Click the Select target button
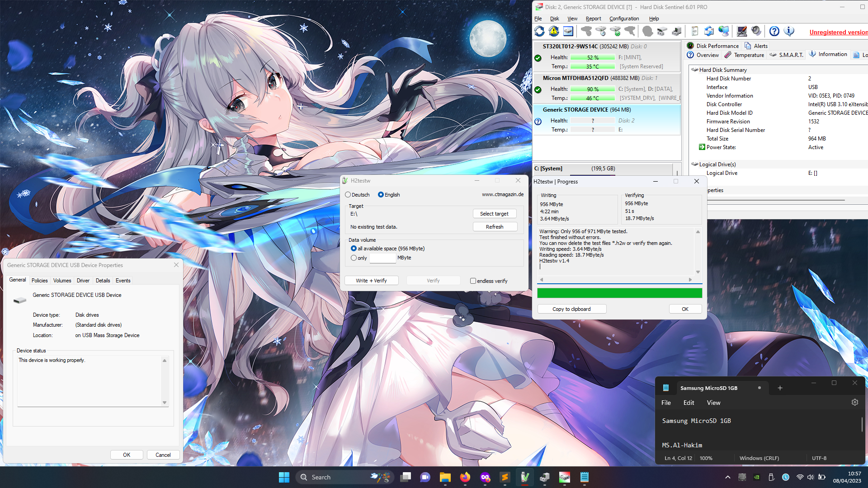 (494, 214)
